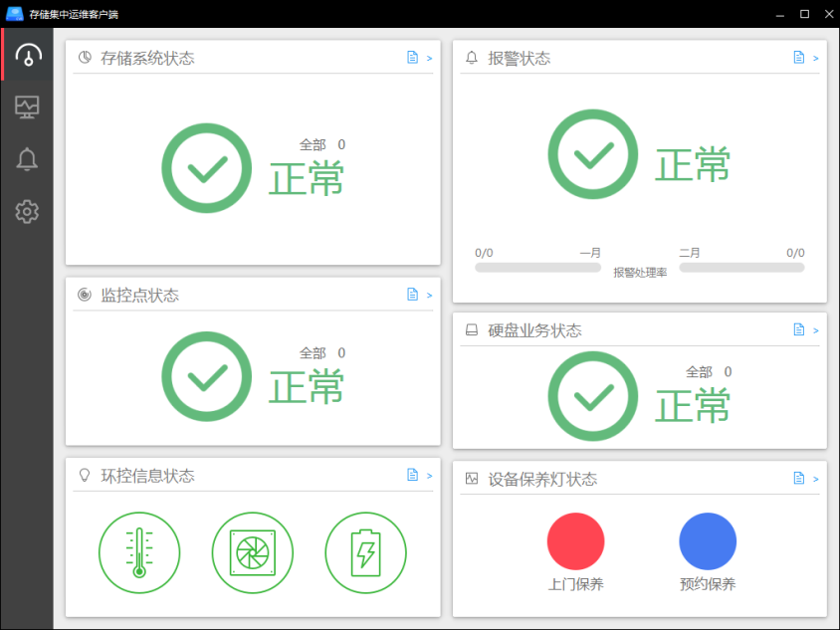Open the alarm bell sidebar icon
Image resolution: width=840 pixels, height=630 pixels.
click(27, 159)
